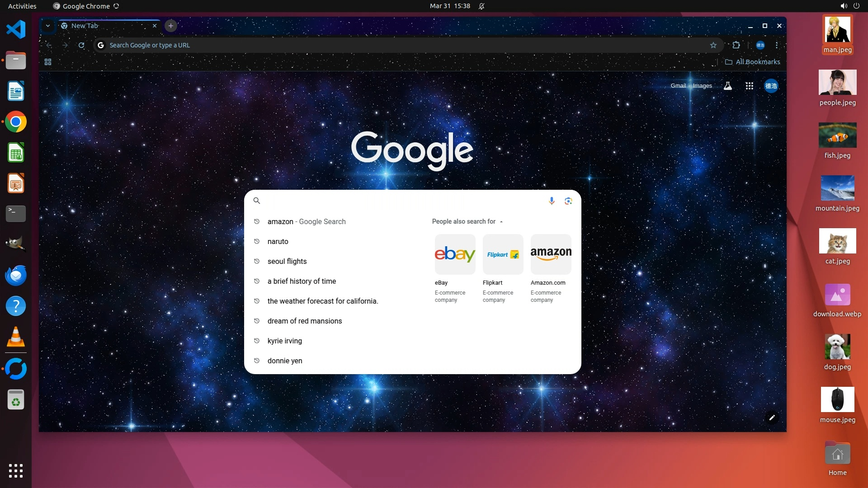Open the Extensions puzzle icon
The height and width of the screenshot is (488, 868).
(x=736, y=45)
